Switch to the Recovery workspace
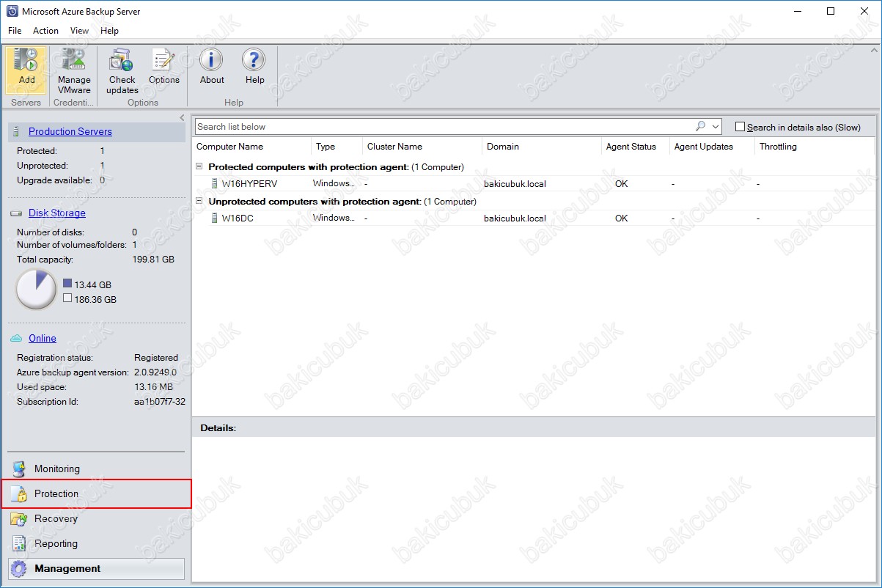This screenshot has height=588, width=882. [x=96, y=518]
